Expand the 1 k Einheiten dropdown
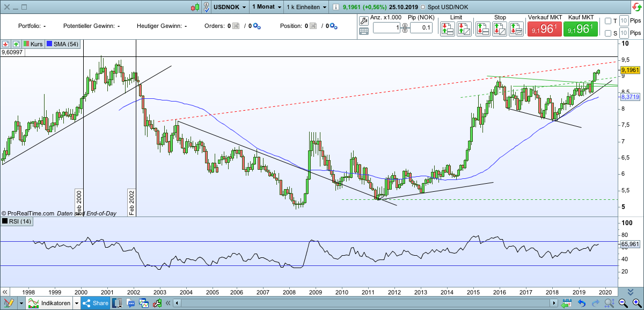Viewport: 644px width, 310px height. [x=306, y=8]
